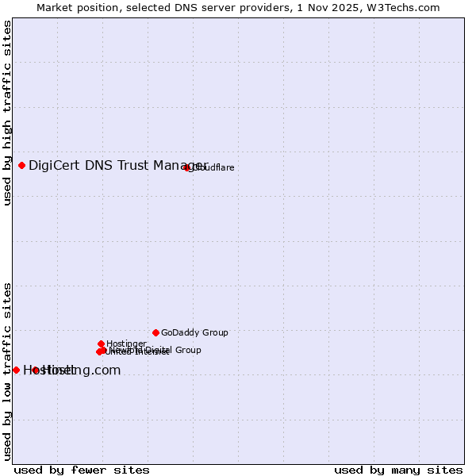
Task: Click the Hostnet red marker on the left edge
Action: point(16,370)
